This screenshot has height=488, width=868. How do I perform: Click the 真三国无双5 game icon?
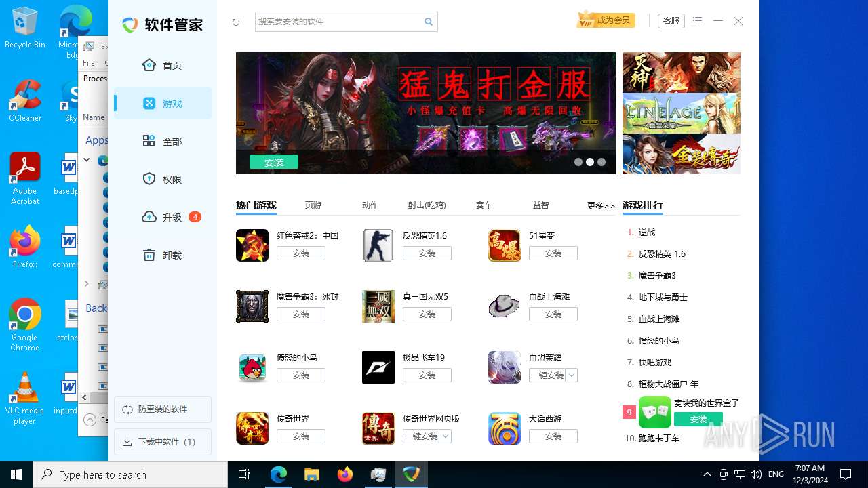378,306
